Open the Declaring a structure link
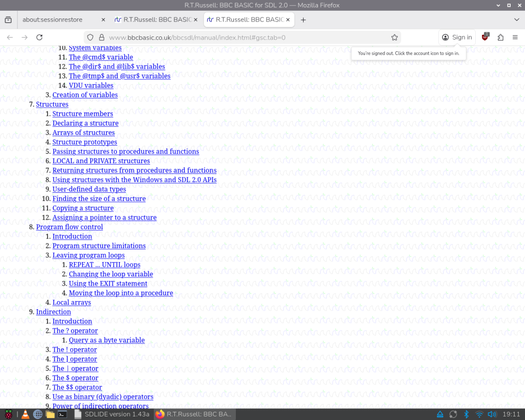525x420 pixels. tap(85, 123)
